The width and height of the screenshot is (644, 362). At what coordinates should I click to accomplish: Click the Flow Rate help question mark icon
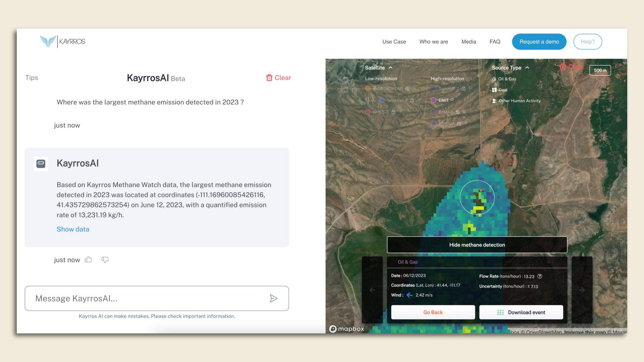coord(540,277)
